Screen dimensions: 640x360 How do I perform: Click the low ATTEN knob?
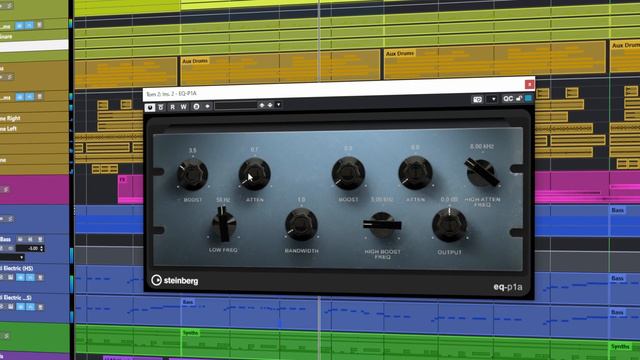tap(254, 174)
